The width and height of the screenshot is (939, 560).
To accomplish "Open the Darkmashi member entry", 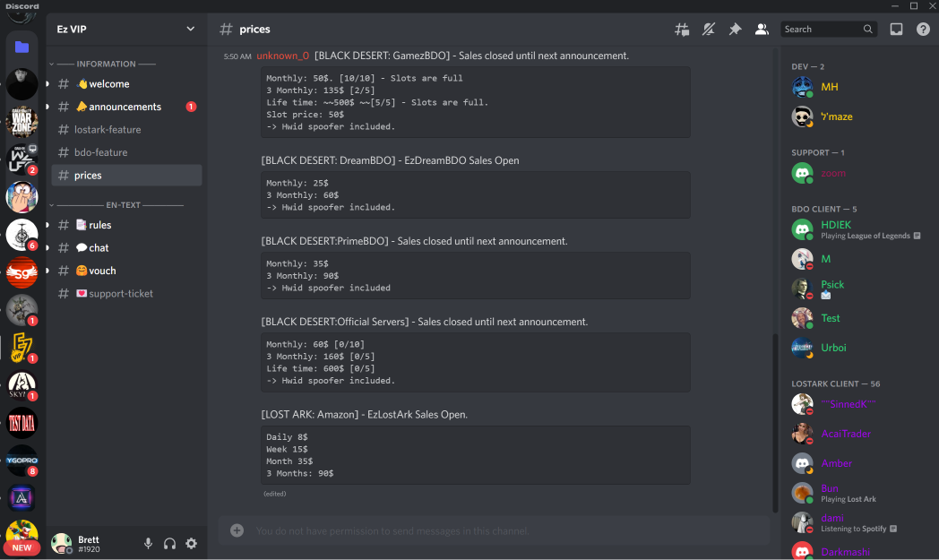I will [x=857, y=550].
